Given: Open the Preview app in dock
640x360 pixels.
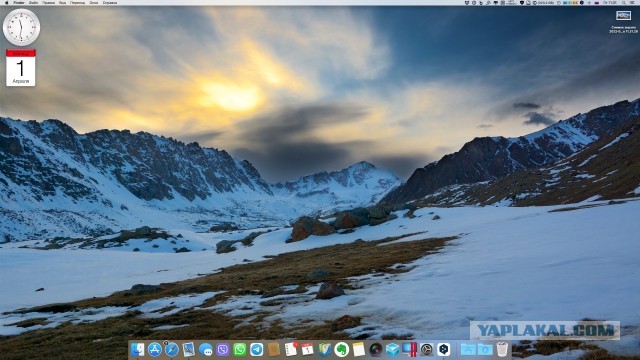Looking at the screenshot, I should pyautogui.click(x=189, y=349).
